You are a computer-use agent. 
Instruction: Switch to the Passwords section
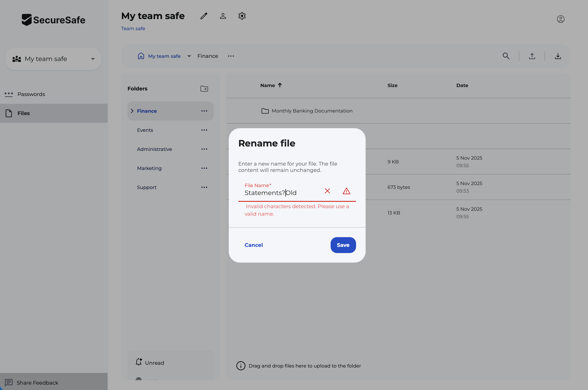click(31, 94)
